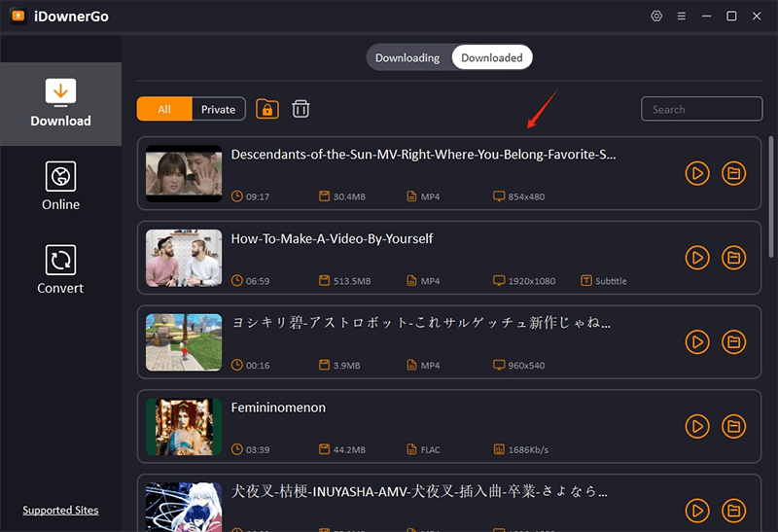The width and height of the screenshot is (778, 532).
Task: Click the FLAC format label
Action: click(x=430, y=449)
